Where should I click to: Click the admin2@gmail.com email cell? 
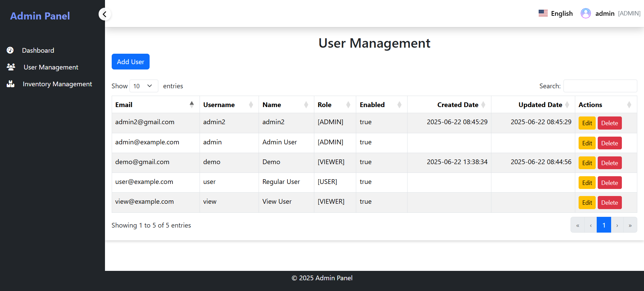pyautogui.click(x=156, y=122)
